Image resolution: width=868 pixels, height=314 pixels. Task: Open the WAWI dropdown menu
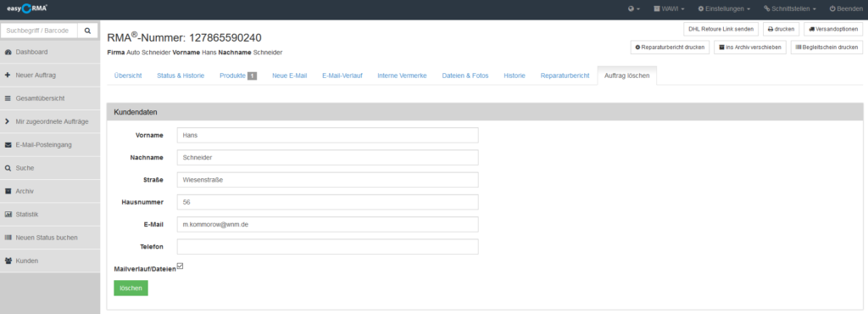pos(669,8)
